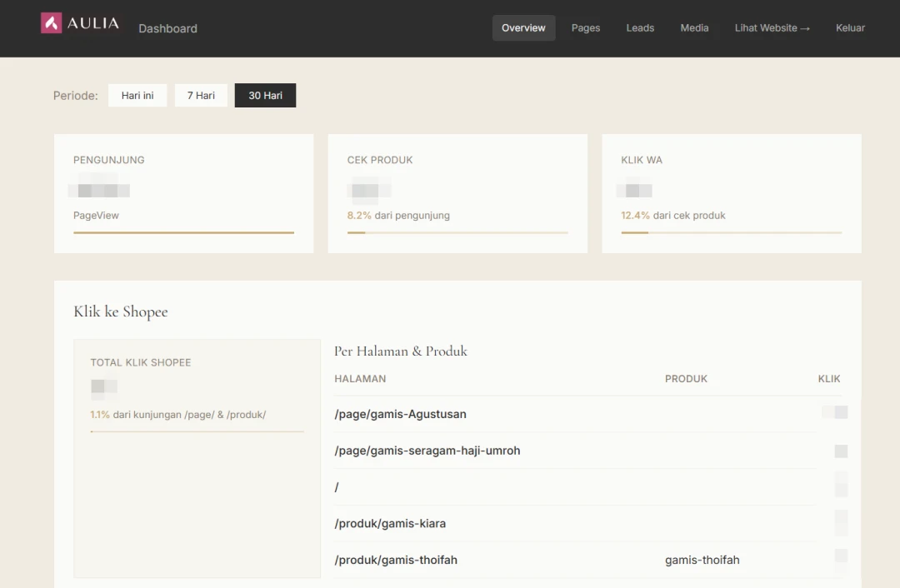The height and width of the screenshot is (588, 900).
Task: Click the 1.1% dari kunjungan text
Action: 178,415
